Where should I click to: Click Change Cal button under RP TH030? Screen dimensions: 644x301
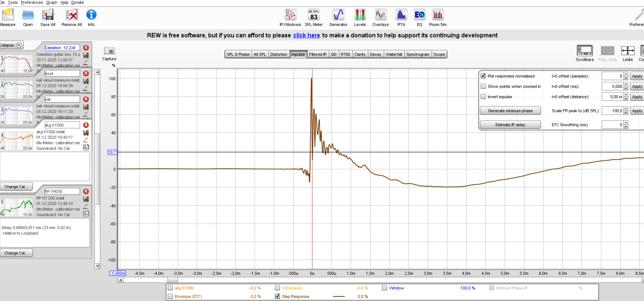coord(16,253)
